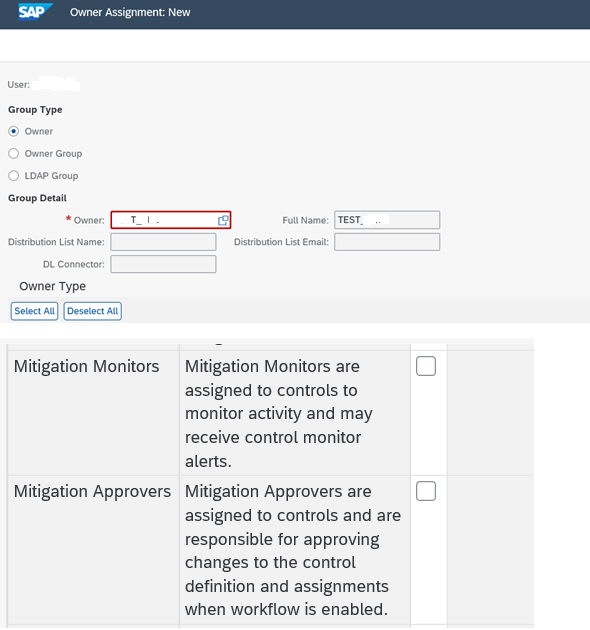The width and height of the screenshot is (590, 630).
Task: Click the Distribution List Email field
Action: click(x=387, y=242)
